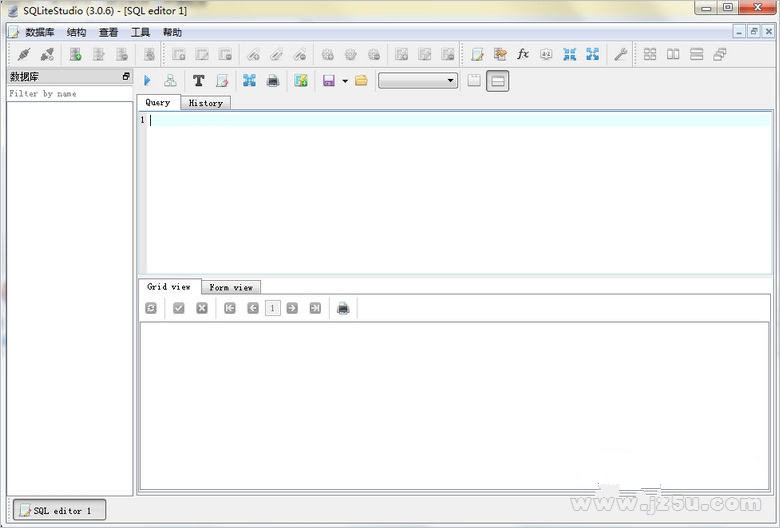Screen dimensions: 780x528
Task: Go to first results page
Action: (229, 308)
